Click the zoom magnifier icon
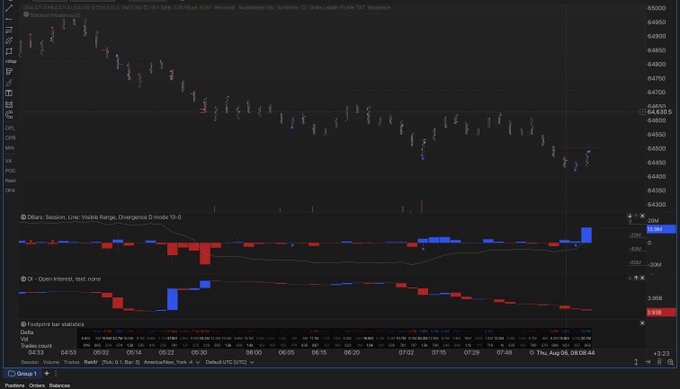 coord(670,362)
